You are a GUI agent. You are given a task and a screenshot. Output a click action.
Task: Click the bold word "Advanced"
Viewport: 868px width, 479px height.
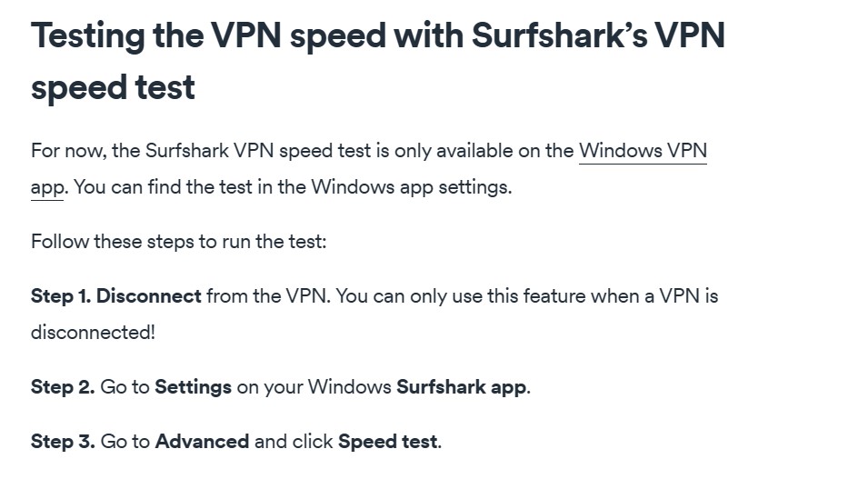tap(202, 442)
